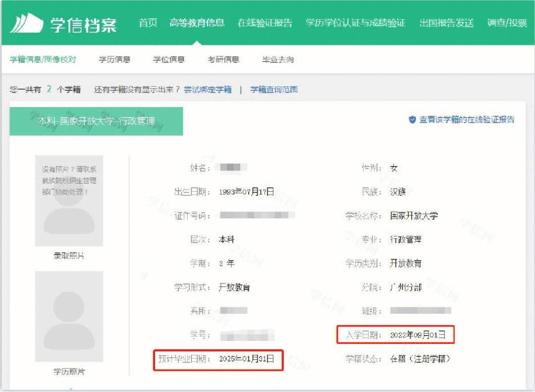
Task: Open 学历学位认证与成绩验证 in the navigation bar
Action: (356, 22)
